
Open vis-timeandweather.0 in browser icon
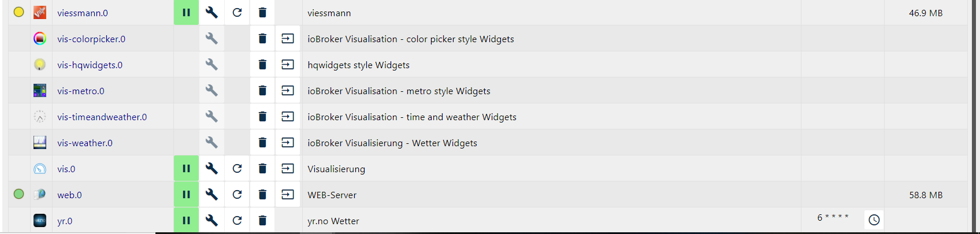point(288,117)
